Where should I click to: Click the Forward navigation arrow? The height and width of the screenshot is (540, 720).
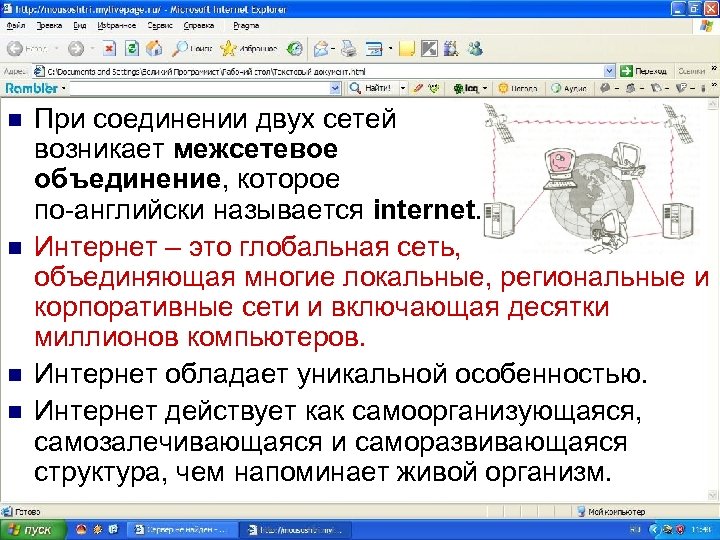tap(76, 48)
